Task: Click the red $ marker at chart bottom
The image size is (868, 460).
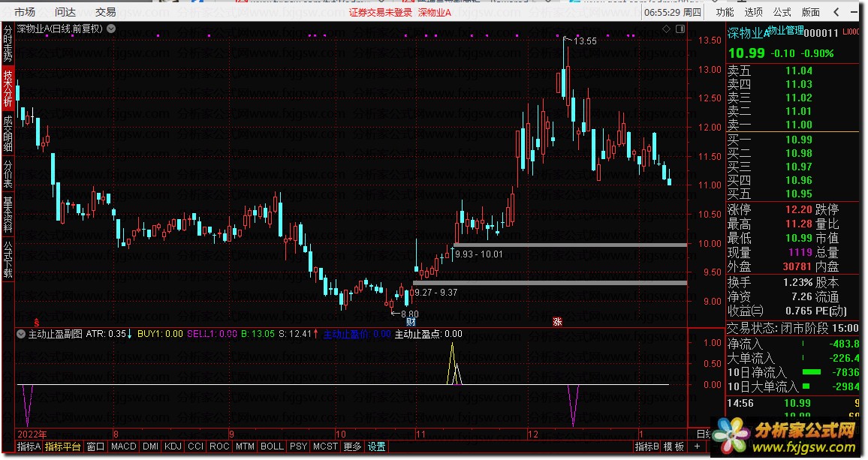Action: point(37,322)
